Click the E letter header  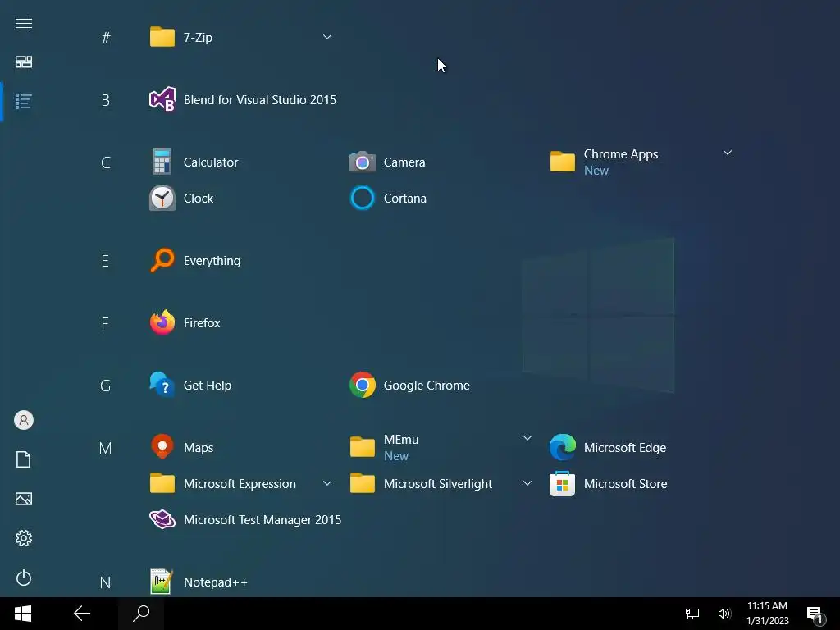click(105, 261)
